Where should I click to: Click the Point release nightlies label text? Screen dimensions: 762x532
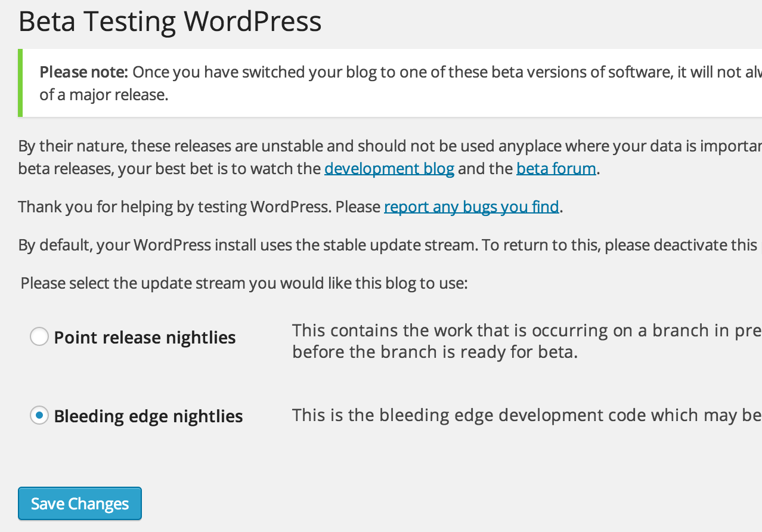pyautogui.click(x=145, y=338)
